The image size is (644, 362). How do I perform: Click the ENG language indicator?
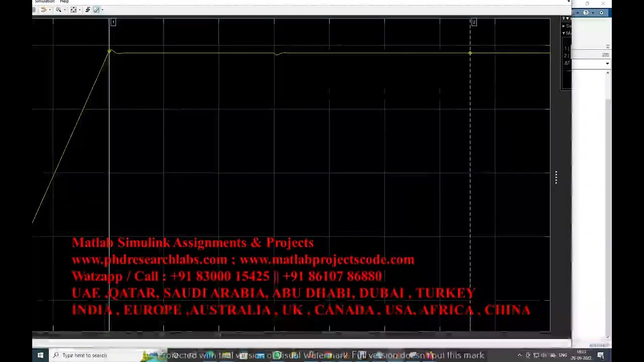[x=563, y=355]
